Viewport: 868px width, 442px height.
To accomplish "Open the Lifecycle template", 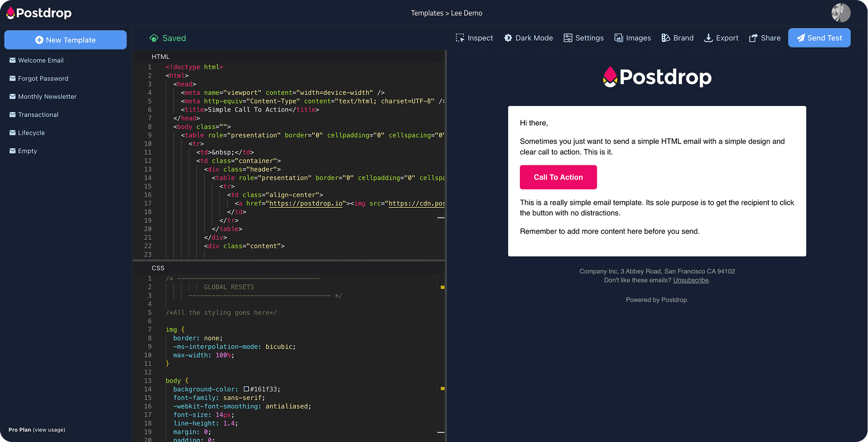I will pos(31,133).
